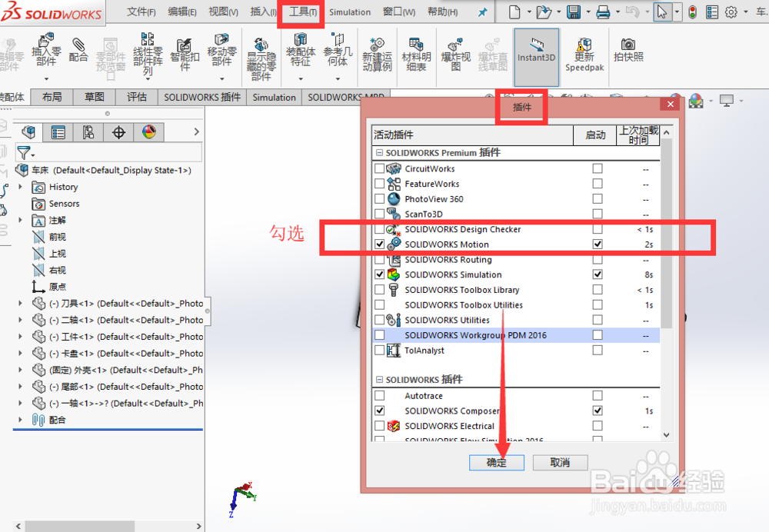
Task: Click 显示隐藏的零部件 show hidden components
Action: tap(261, 59)
